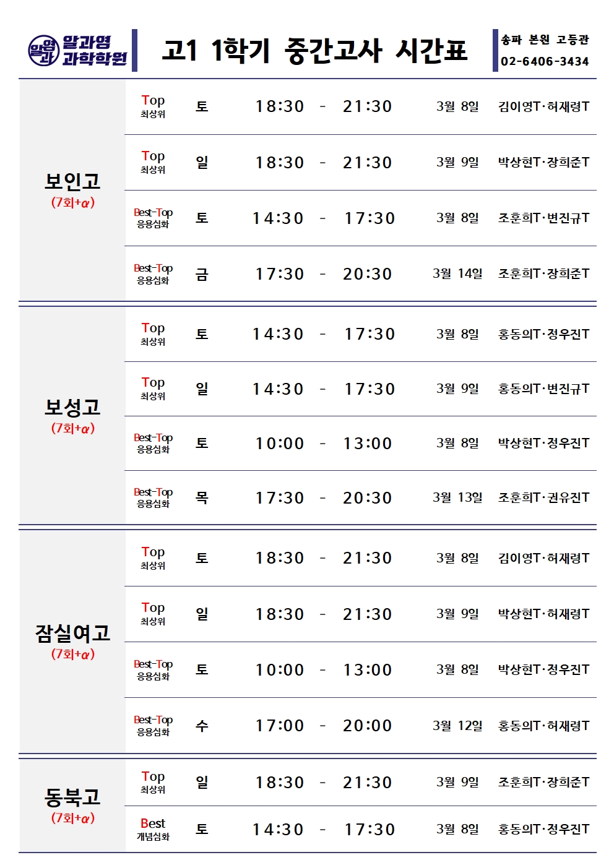This screenshot has width=614, height=868.
Task: Select 동북고 Top 최상위 class badge
Action: point(153,782)
